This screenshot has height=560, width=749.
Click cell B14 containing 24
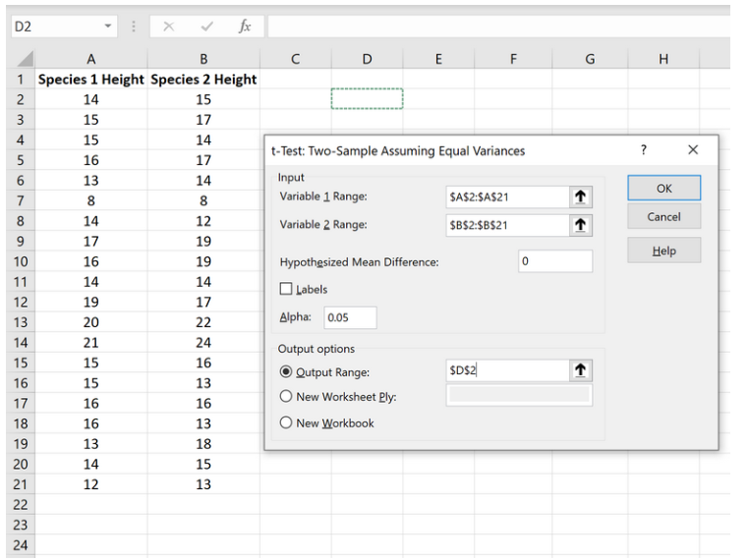click(203, 342)
